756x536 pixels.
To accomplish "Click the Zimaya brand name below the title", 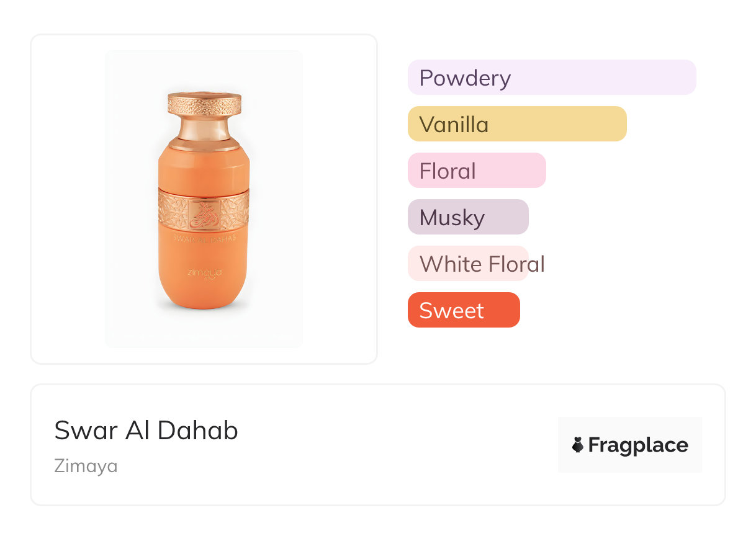I will tap(86, 466).
